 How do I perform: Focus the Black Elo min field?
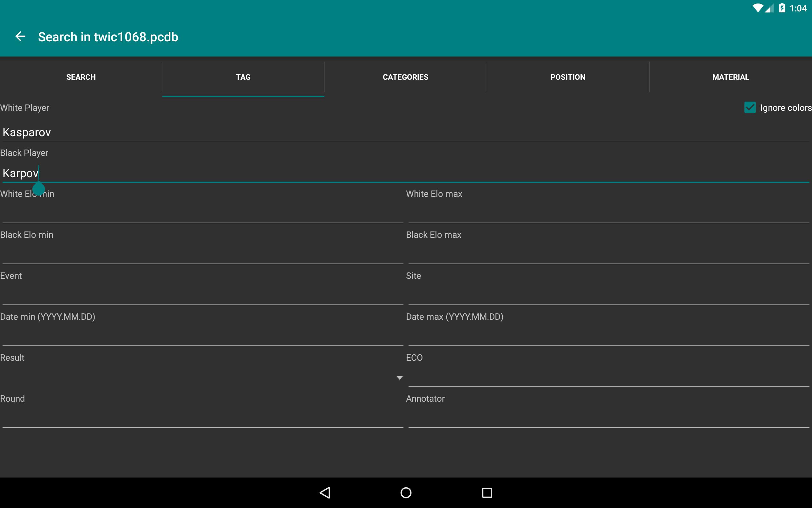[x=203, y=255]
